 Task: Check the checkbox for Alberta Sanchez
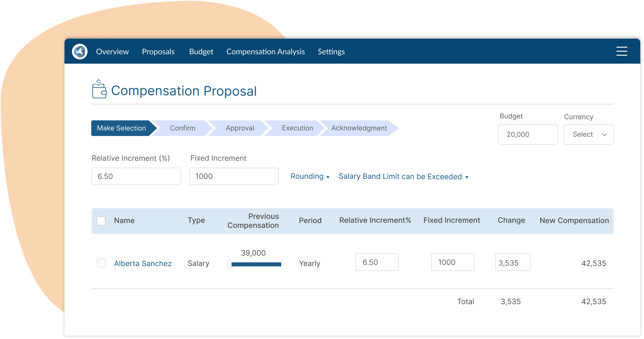point(101,263)
